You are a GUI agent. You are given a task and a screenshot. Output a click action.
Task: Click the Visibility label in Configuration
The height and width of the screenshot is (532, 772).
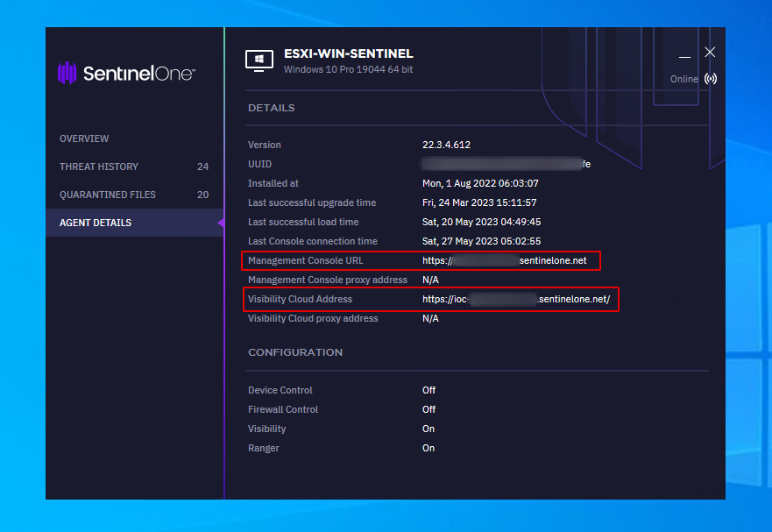[x=267, y=429]
